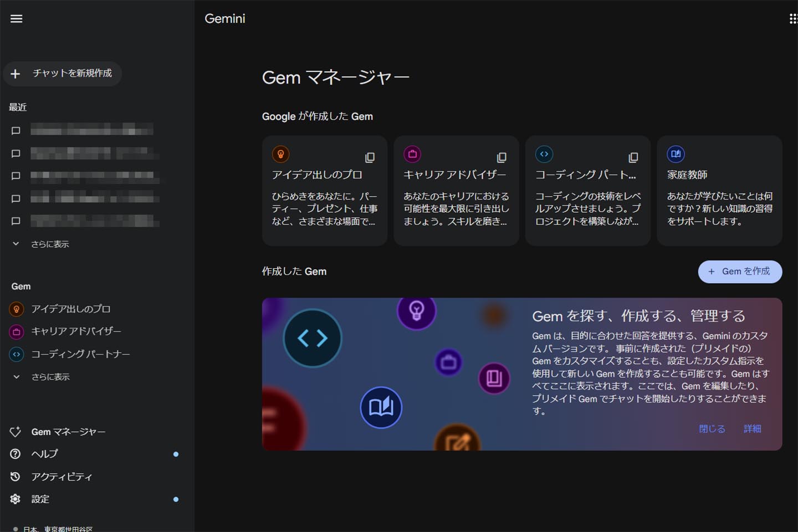Open the ヘルプ menu item
798x532 pixels.
pyautogui.click(x=44, y=454)
